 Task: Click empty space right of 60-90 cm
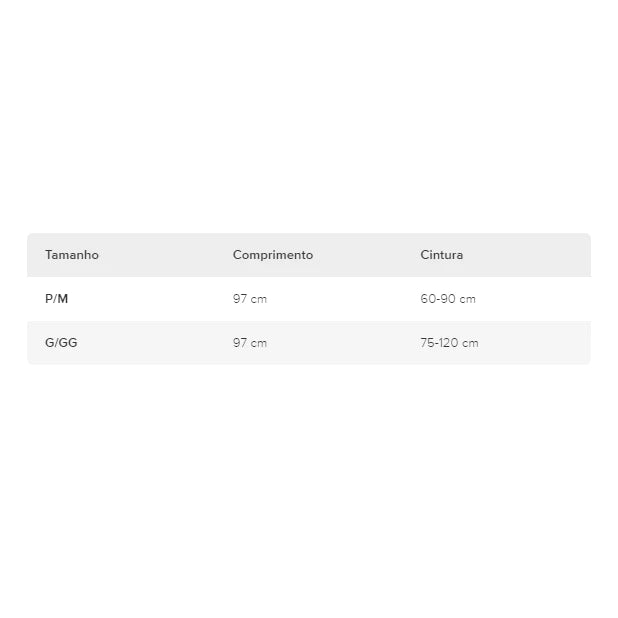[x=535, y=299]
